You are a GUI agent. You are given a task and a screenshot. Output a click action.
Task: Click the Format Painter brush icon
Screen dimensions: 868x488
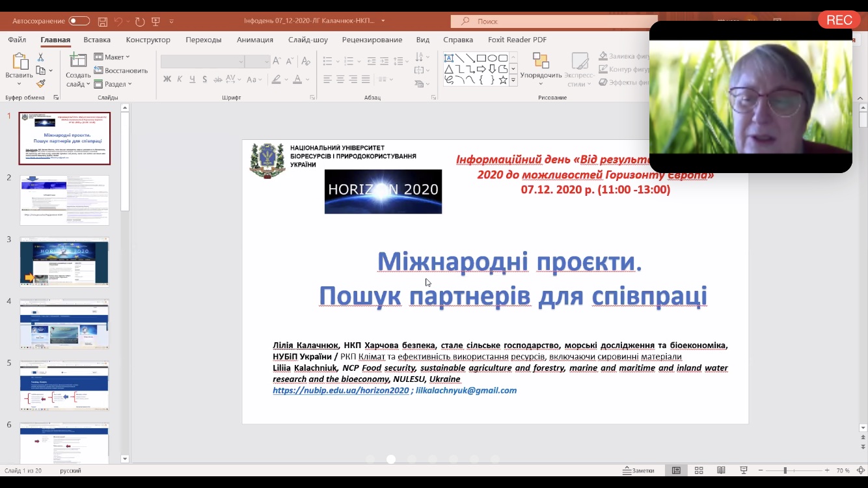[x=41, y=83]
